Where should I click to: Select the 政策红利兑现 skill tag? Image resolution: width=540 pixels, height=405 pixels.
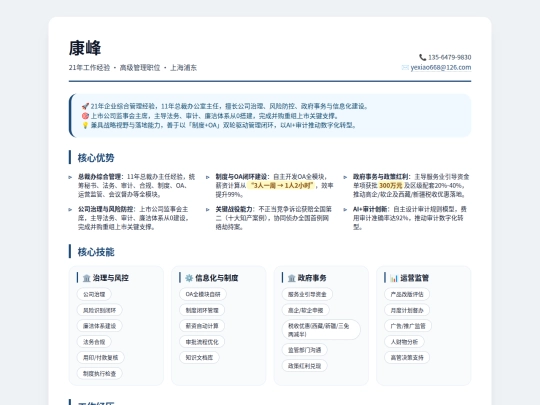pos(304,366)
